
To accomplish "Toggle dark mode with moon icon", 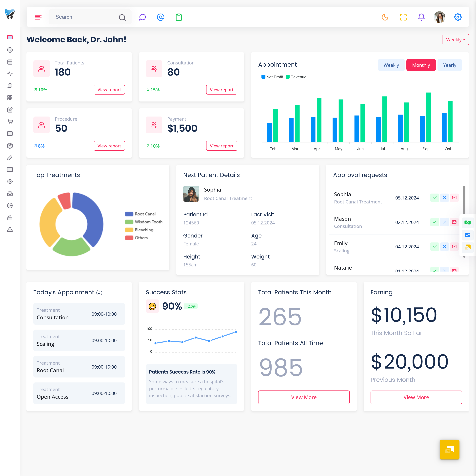I will (385, 17).
